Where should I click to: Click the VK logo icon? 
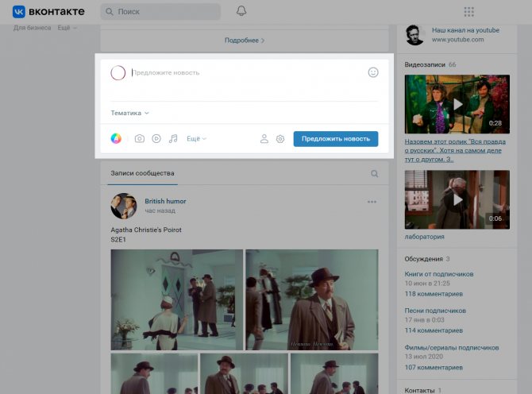coord(19,12)
